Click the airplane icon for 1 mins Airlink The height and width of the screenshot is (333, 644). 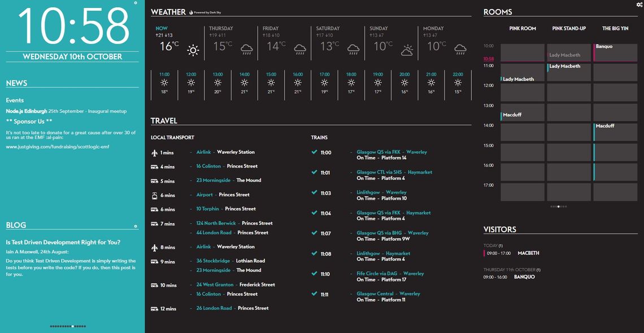[154, 153]
